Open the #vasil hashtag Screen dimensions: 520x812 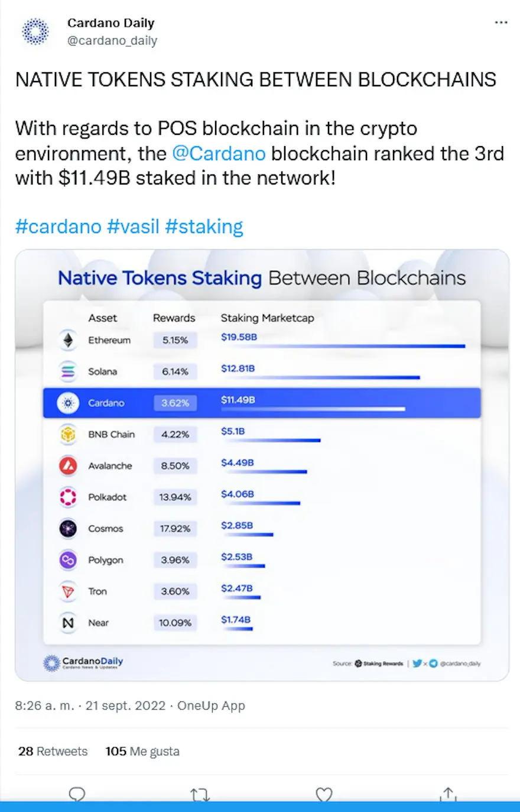(133, 227)
